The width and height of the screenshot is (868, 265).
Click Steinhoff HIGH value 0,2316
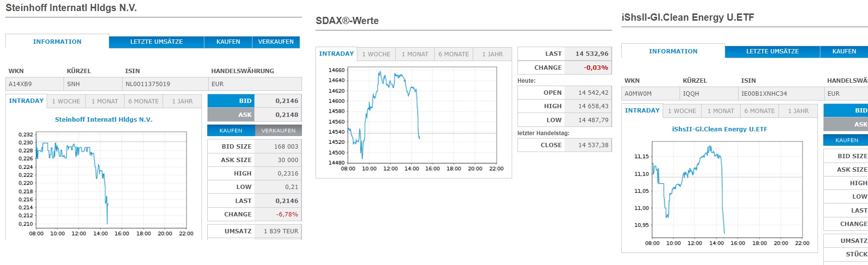click(x=288, y=173)
